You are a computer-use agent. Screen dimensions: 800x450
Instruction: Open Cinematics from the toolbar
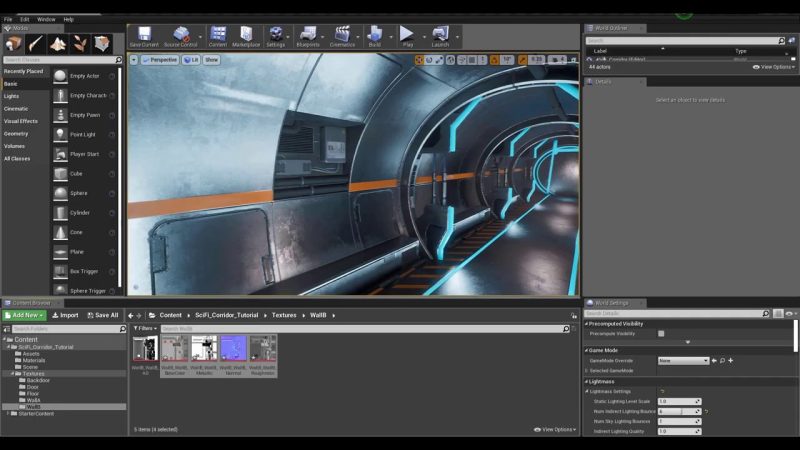[342, 35]
